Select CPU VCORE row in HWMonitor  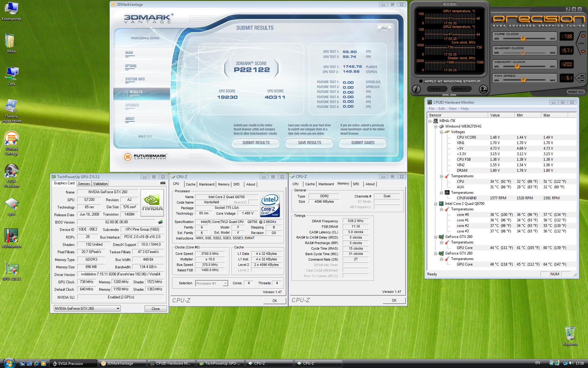502,137
